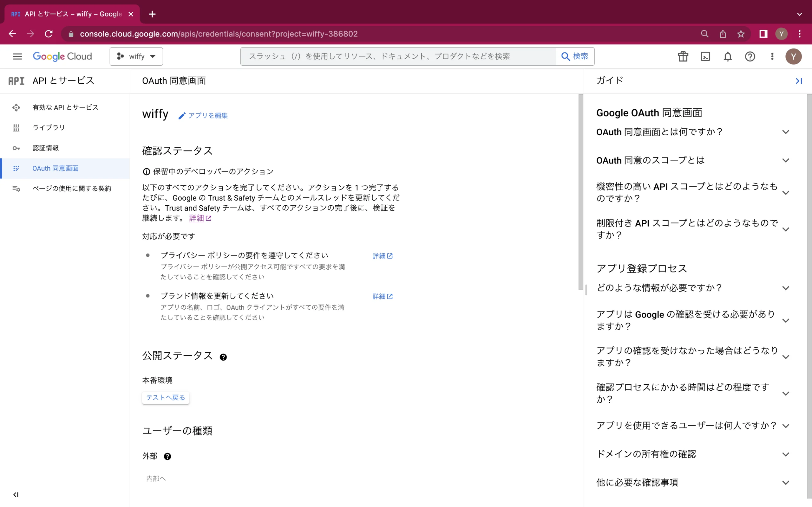Open the Cloud Shell terminal icon
Viewport: 812px width, 507px height.
point(705,56)
